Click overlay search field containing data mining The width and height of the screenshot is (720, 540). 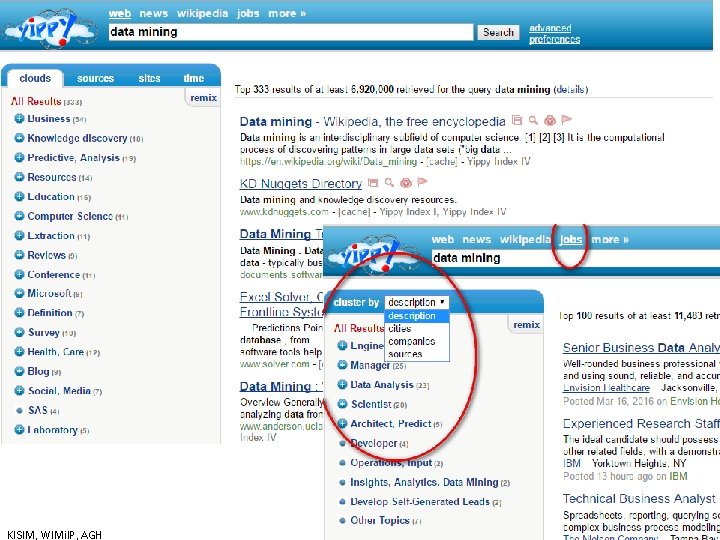[x=576, y=258]
